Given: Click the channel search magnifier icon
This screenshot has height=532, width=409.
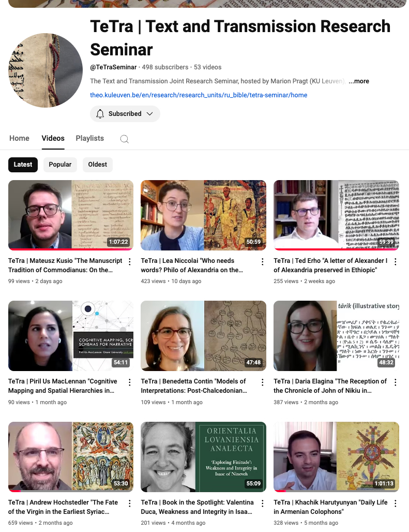Looking at the screenshot, I should click(x=125, y=139).
